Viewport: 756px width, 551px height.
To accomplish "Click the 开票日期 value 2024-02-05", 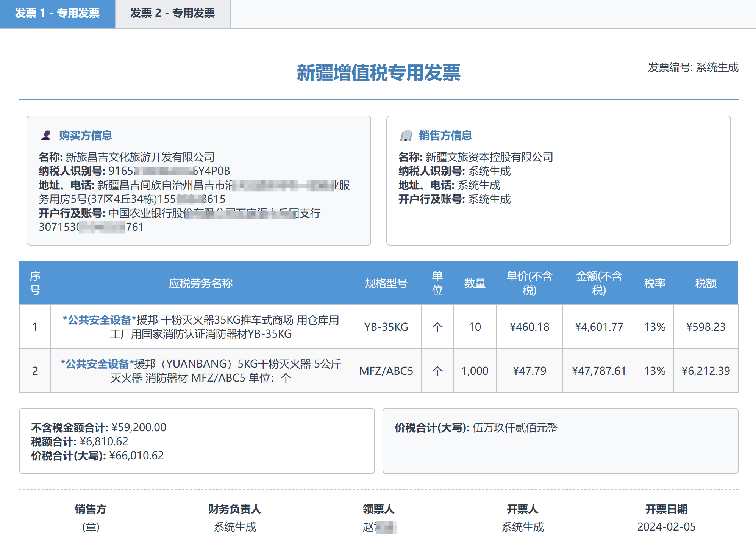I will [666, 527].
